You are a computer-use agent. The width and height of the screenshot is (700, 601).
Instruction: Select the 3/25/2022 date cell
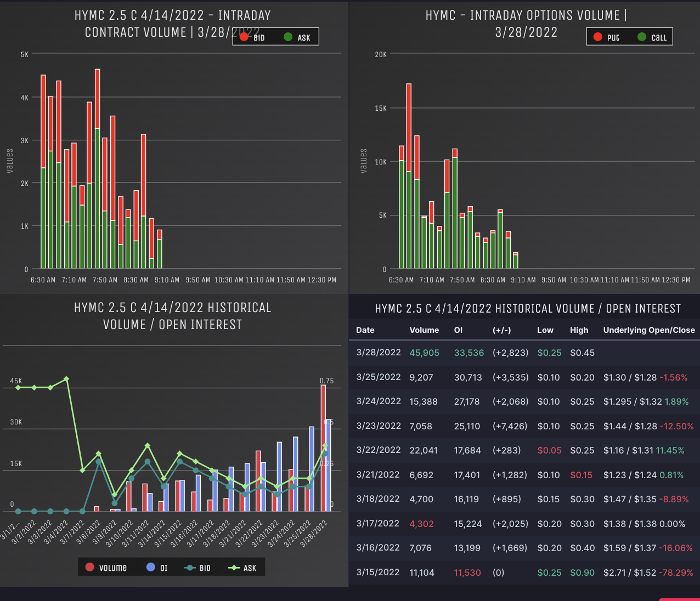tap(379, 377)
